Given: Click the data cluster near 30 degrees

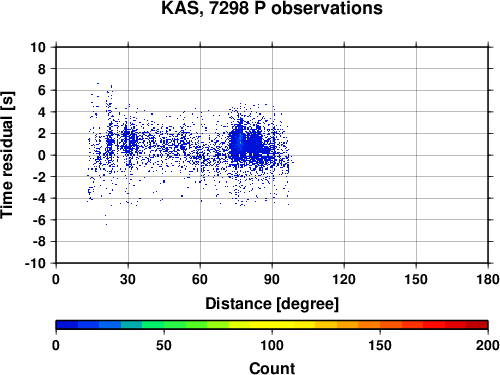Looking at the screenshot, I should 129,140.
